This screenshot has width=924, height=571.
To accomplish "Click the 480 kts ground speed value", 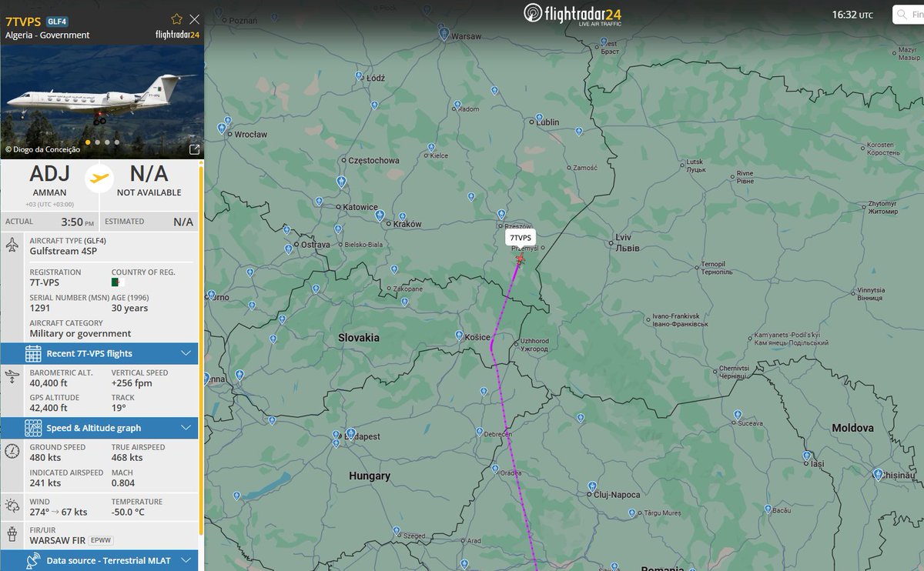I will pos(45,458).
